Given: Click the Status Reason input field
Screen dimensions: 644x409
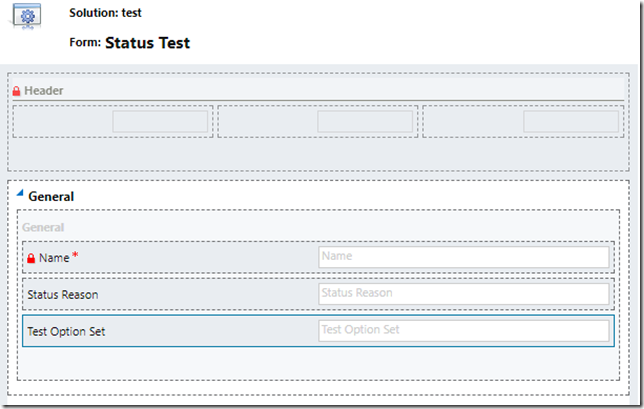Looking at the screenshot, I should pyautogui.click(x=463, y=294).
